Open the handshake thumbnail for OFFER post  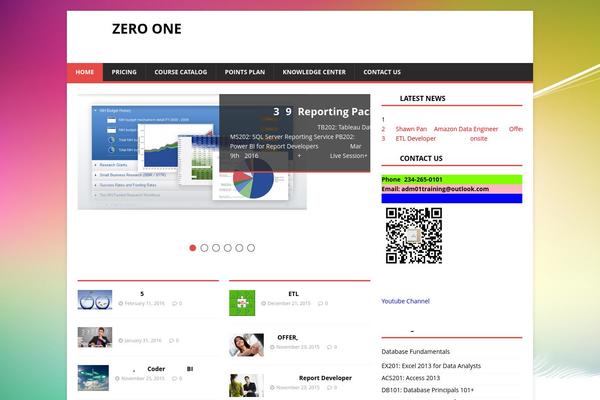tap(246, 345)
